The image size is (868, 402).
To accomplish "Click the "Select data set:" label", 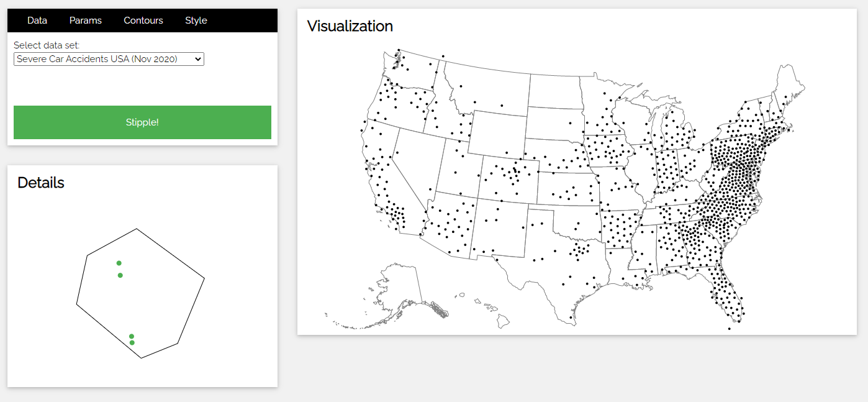I will tap(47, 45).
